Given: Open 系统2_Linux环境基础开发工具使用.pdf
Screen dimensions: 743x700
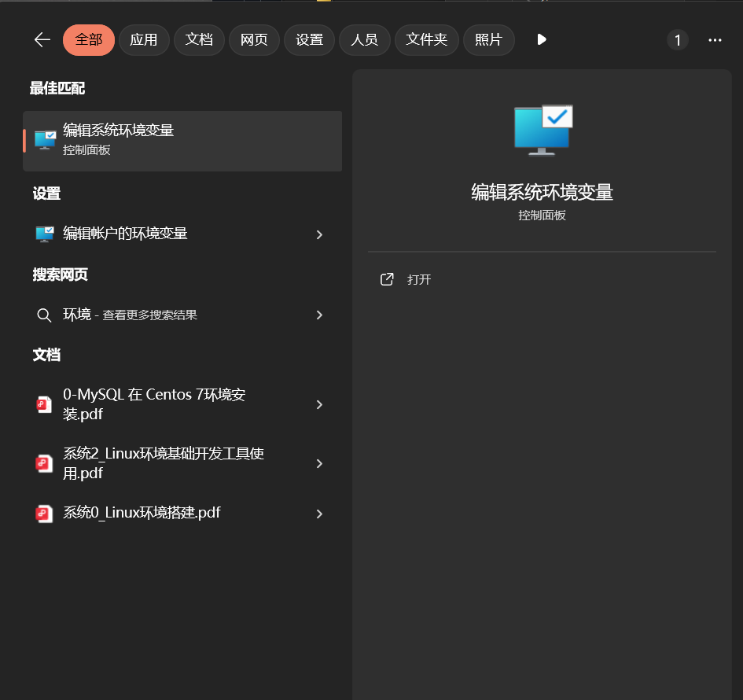Looking at the screenshot, I should (x=182, y=463).
